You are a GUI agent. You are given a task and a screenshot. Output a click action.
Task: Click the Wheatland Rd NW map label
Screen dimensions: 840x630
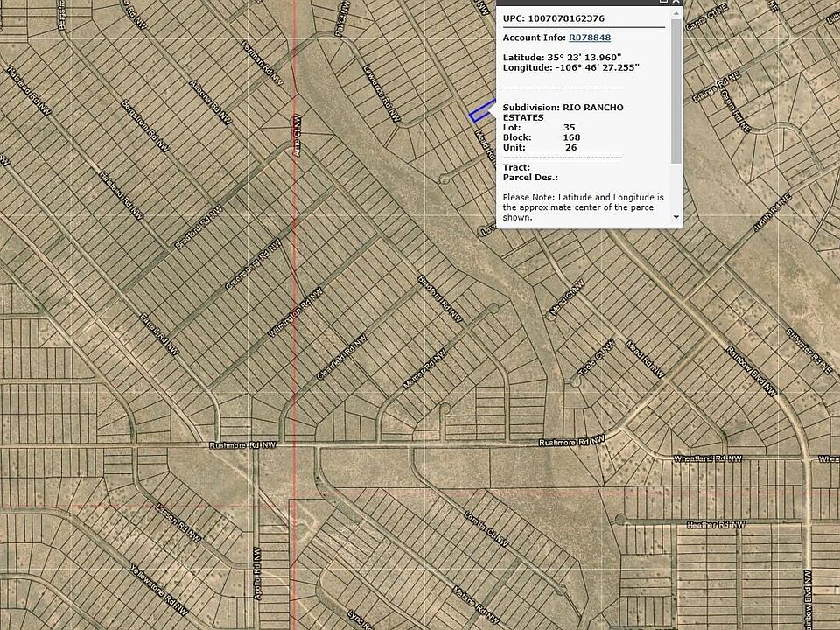click(x=707, y=458)
